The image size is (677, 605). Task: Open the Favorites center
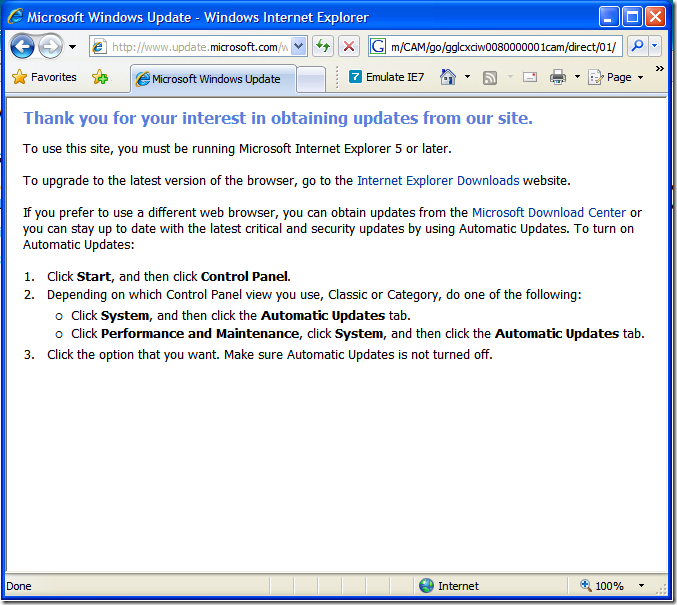click(x=44, y=77)
